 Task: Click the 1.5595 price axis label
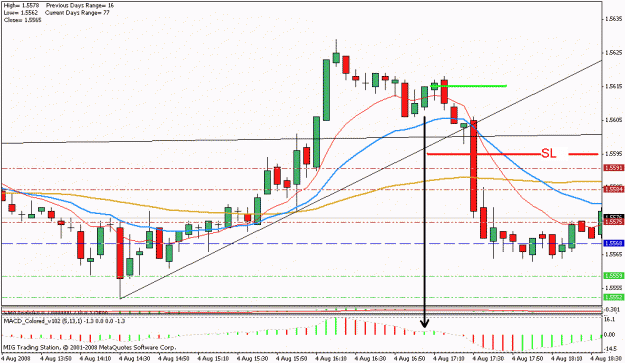pos(613,153)
